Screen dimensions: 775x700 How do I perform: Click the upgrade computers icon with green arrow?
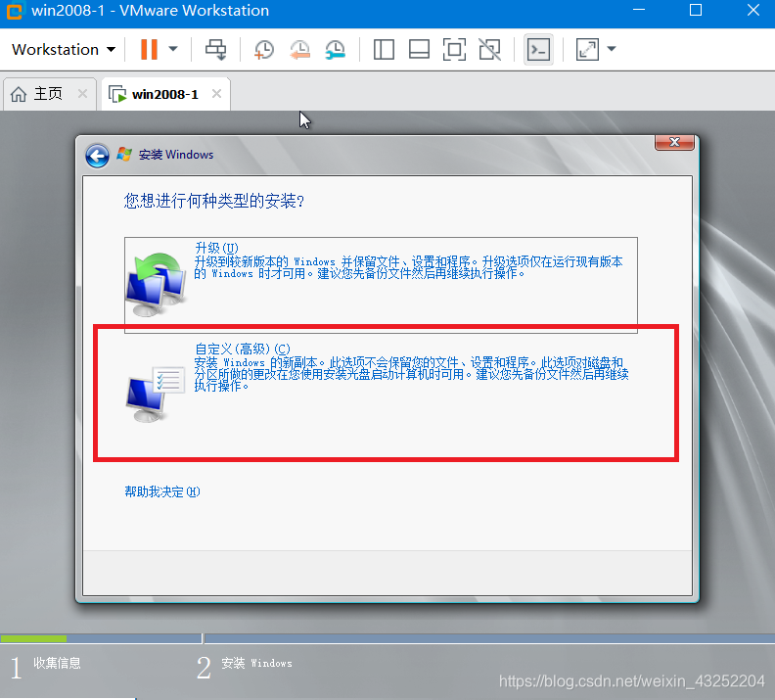(x=157, y=284)
